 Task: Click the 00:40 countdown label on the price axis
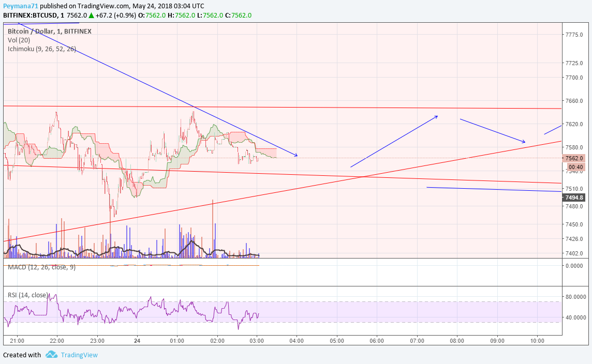point(575,167)
